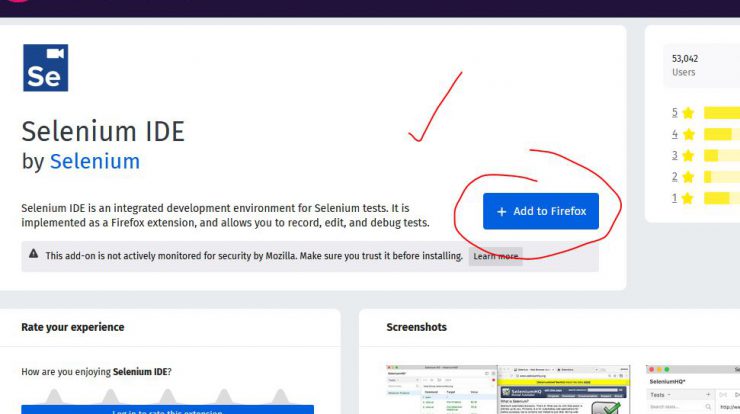Viewport: 740px width, 414px height.
Task: Open the second screenshot thumbnail with checkmark
Action: click(564, 389)
